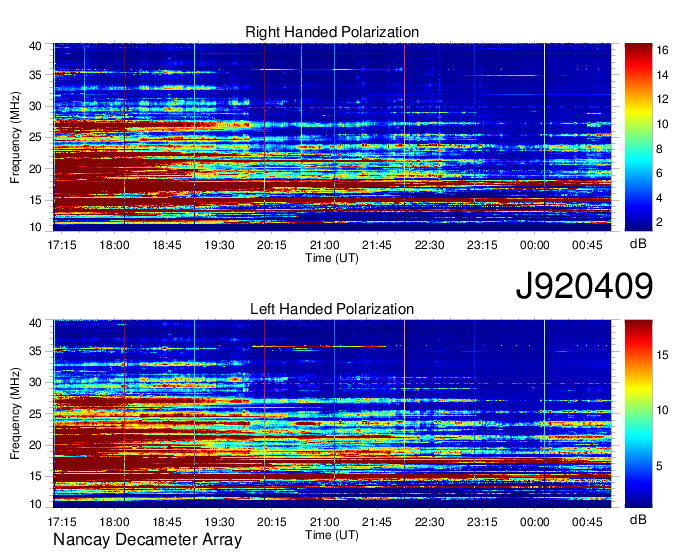Click 18:45 time tick under Right Handed plot
Screen dimensions: 680x552
tap(167, 245)
